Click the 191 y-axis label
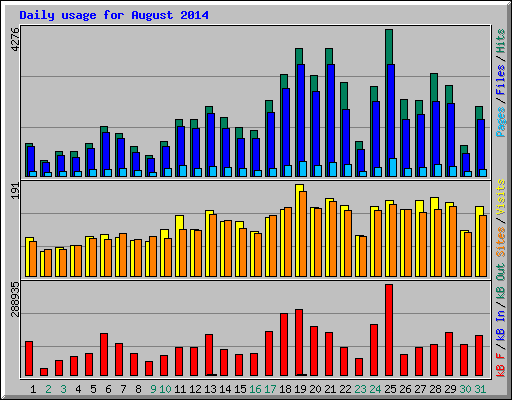This screenshot has width=512, height=400. [x=15, y=191]
